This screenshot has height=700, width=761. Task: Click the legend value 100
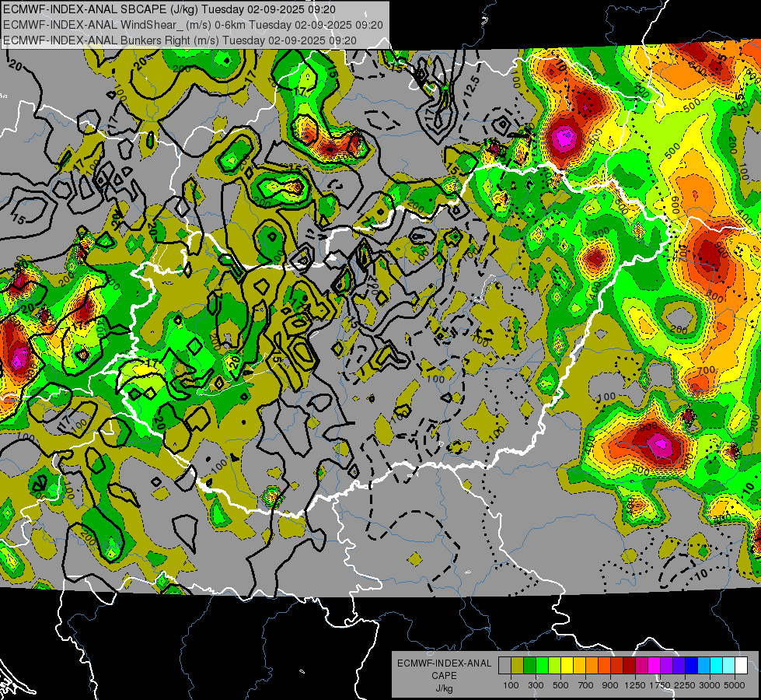[511, 685]
